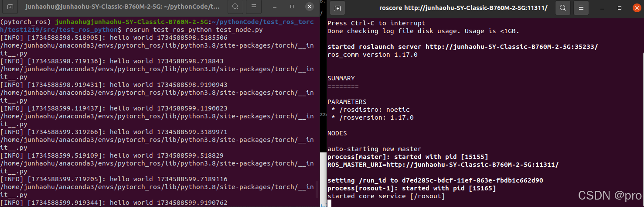Open hamburger menu of the roscore terminal window
This screenshot has width=644, height=207.
point(582,7)
